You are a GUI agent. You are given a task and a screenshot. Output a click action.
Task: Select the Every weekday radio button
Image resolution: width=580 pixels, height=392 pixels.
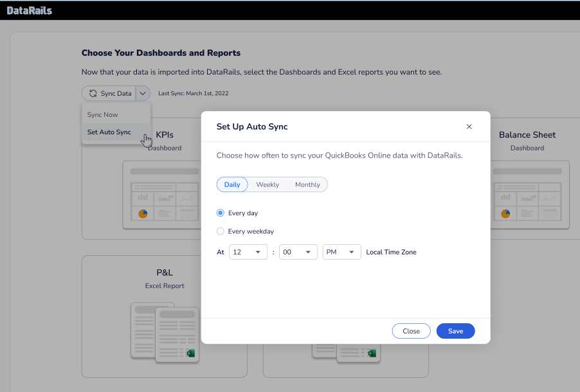[221, 231]
